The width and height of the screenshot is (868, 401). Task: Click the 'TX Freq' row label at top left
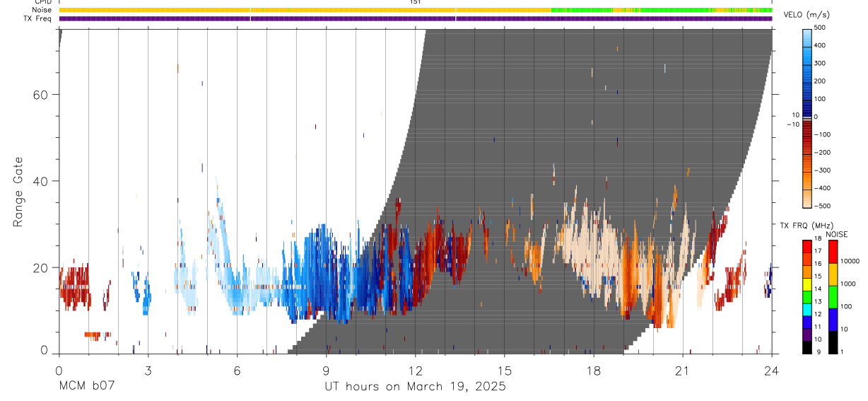[39, 18]
